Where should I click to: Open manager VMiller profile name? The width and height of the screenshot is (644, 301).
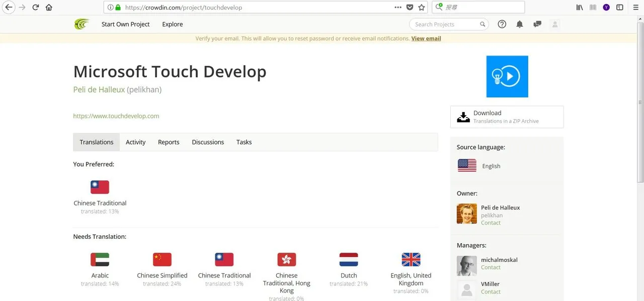[x=491, y=284]
